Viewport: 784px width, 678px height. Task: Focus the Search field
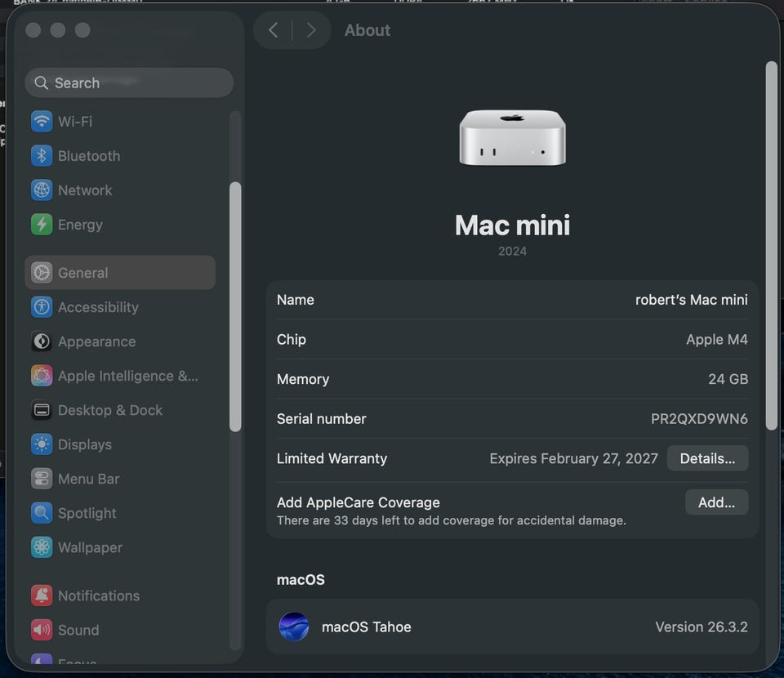(x=129, y=83)
